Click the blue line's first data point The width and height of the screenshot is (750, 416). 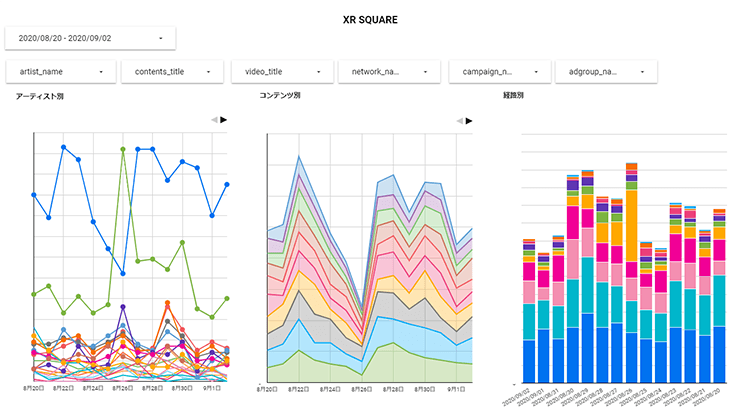point(34,194)
